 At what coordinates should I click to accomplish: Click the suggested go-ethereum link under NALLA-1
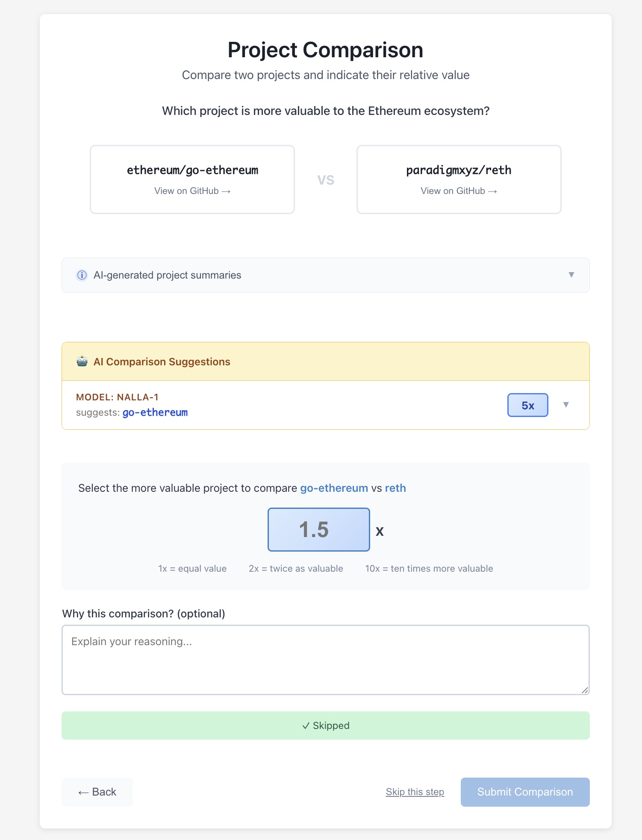click(155, 413)
